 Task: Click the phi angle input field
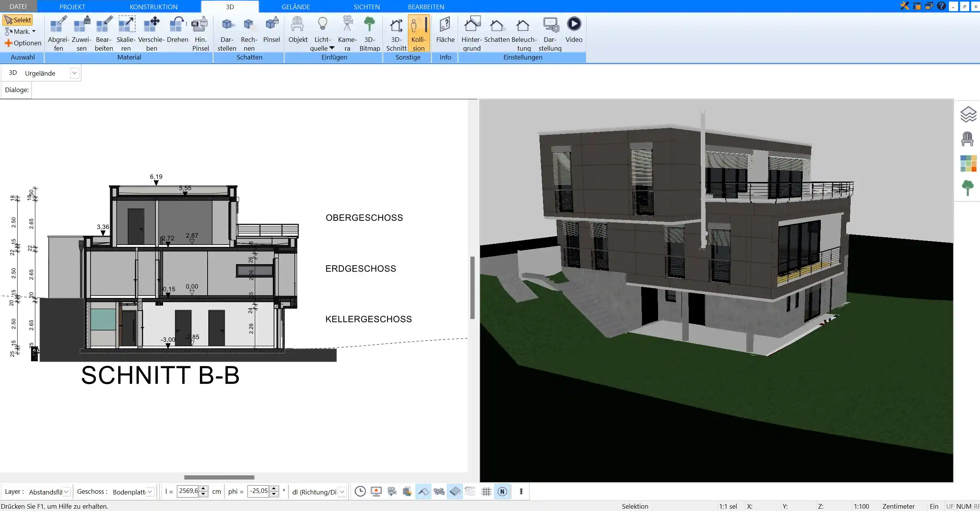click(x=259, y=491)
